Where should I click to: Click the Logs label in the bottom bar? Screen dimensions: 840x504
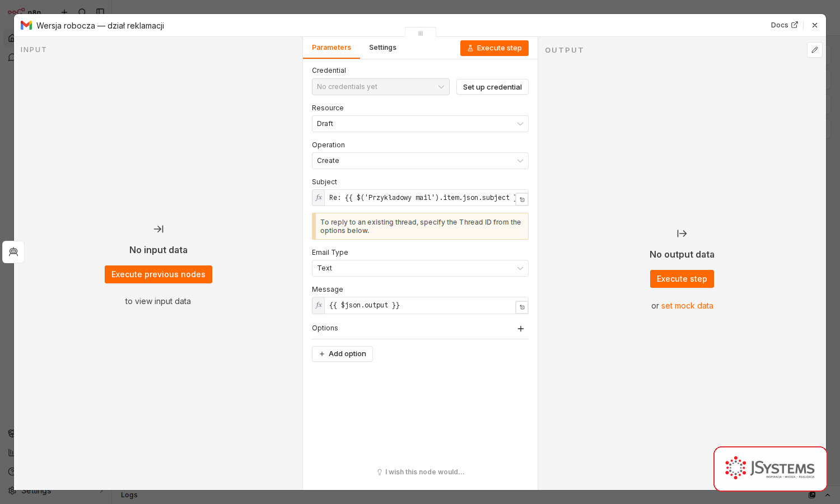129,495
